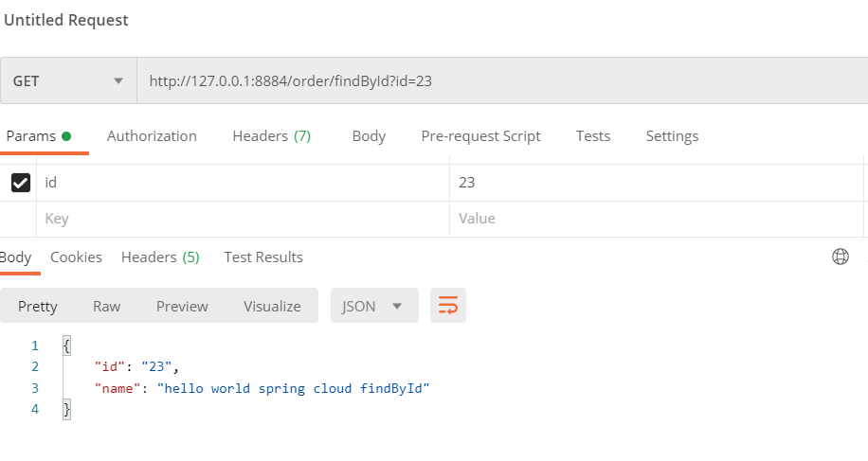Open the Test Results tab
Image resolution: width=868 pixels, height=461 pixels.
click(262, 257)
